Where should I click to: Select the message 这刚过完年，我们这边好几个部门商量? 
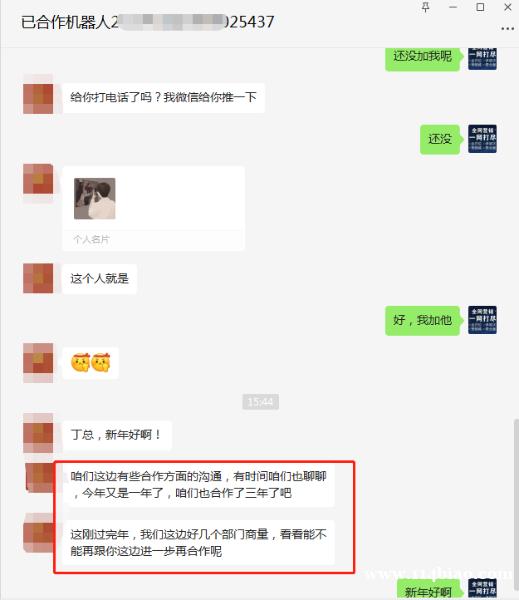[198, 542]
